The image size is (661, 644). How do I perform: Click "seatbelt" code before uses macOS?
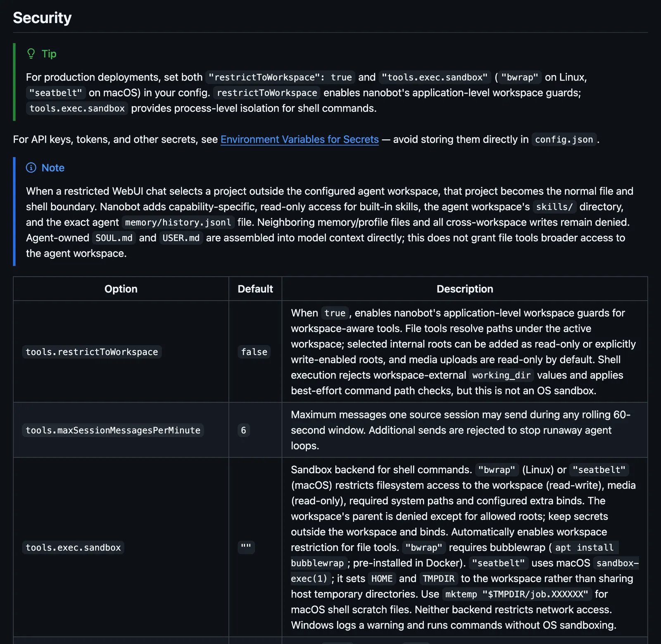tap(498, 563)
